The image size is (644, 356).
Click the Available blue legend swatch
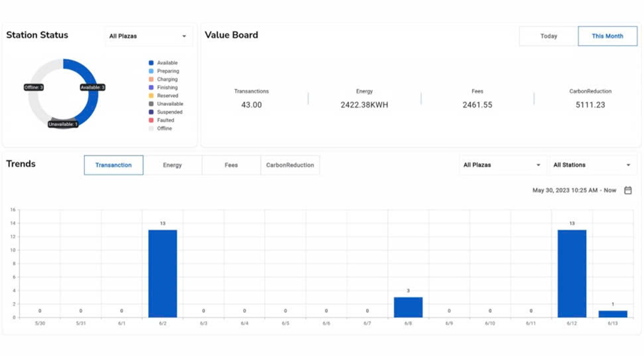pyautogui.click(x=151, y=63)
